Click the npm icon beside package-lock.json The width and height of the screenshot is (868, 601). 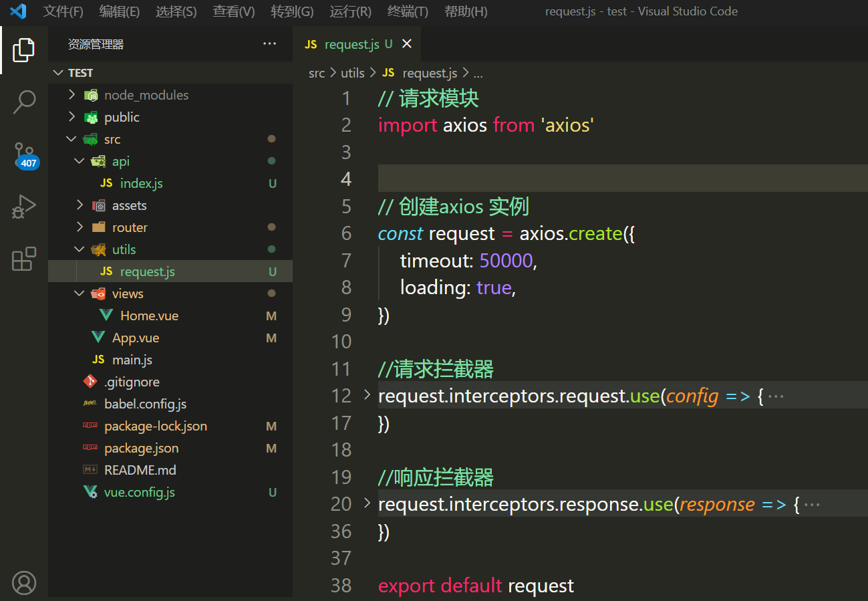pos(90,426)
